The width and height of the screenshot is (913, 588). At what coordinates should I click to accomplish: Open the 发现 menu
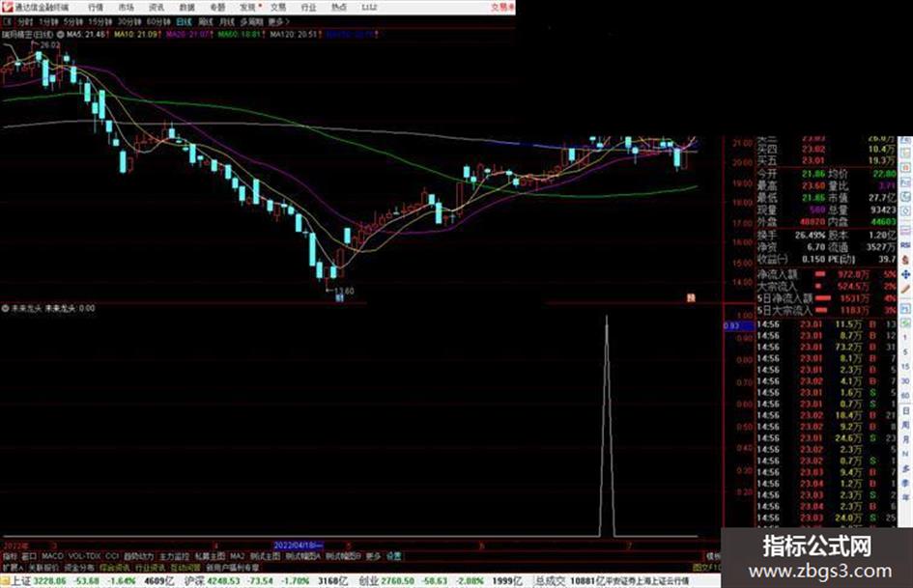[x=248, y=8]
